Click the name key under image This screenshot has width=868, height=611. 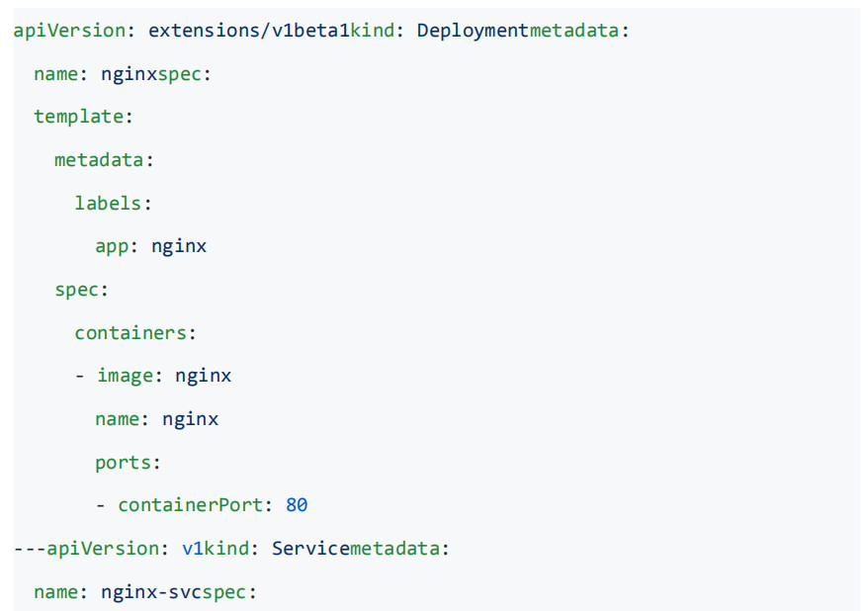pyautogui.click(x=117, y=419)
